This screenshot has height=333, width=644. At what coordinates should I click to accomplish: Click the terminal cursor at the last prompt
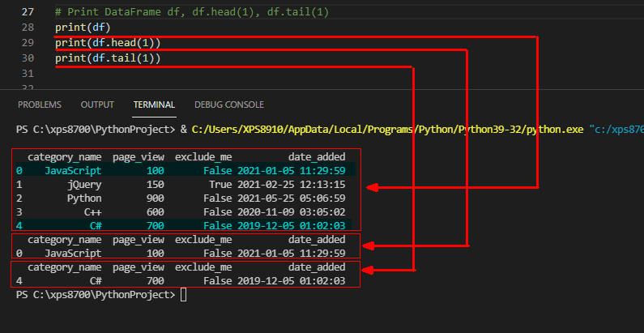click(x=183, y=295)
